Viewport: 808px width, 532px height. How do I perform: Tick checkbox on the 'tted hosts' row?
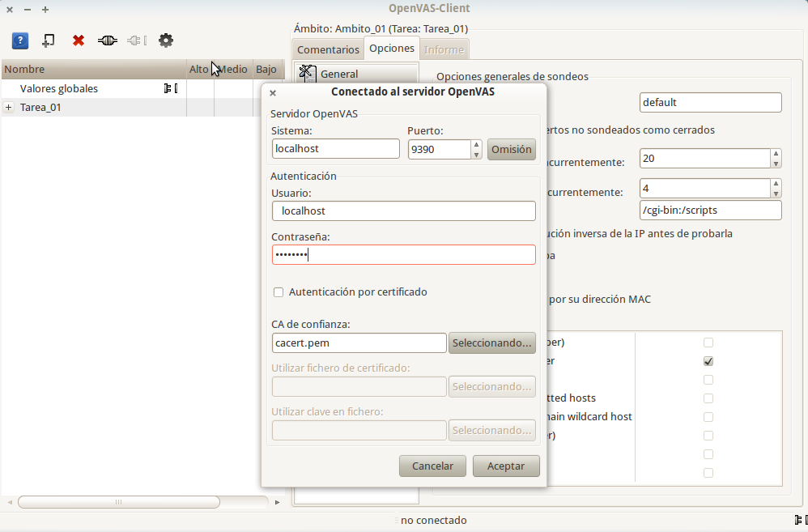point(708,398)
